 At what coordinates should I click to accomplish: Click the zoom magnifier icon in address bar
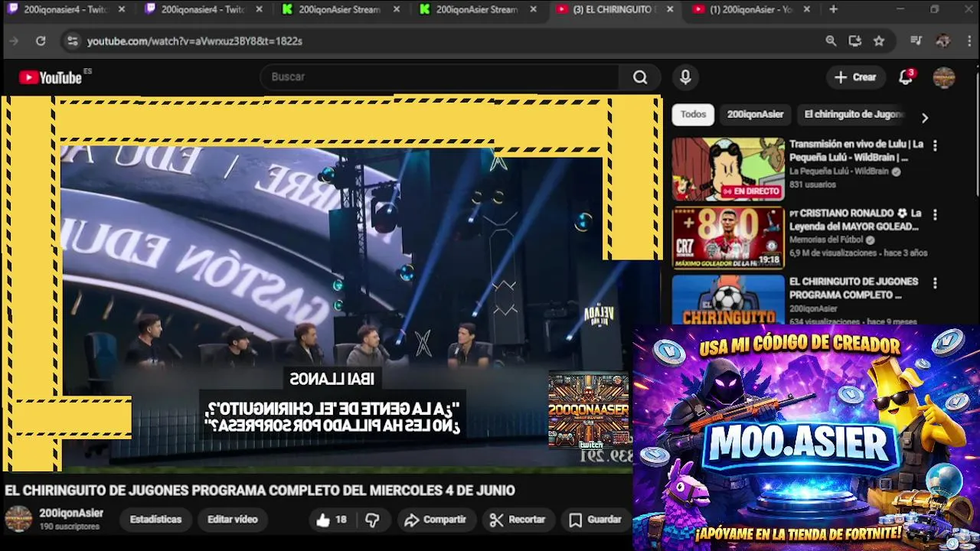831,41
